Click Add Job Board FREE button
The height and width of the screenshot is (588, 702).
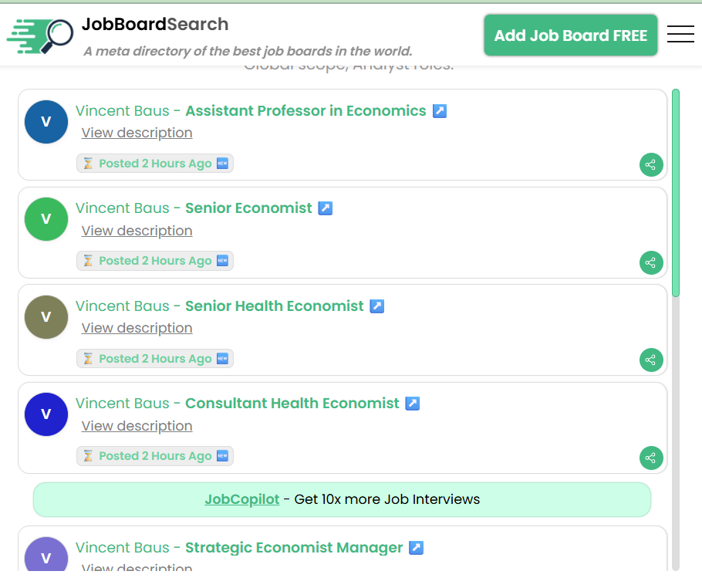click(571, 35)
